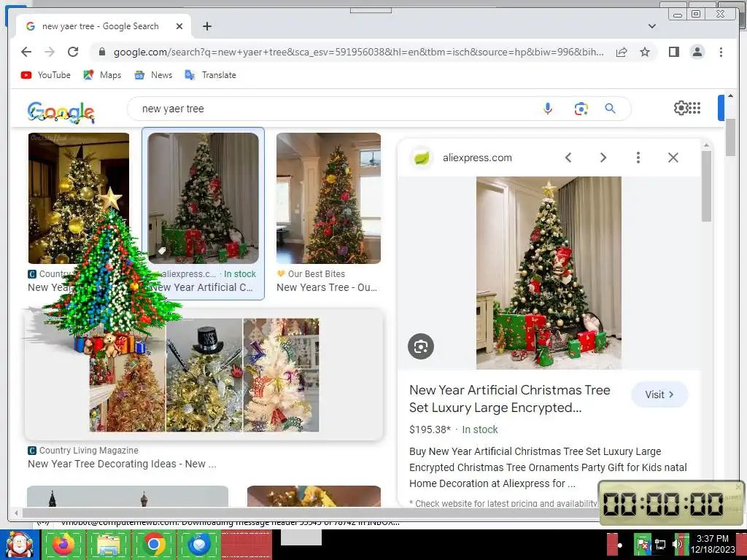Search inside image with Lens button
This screenshot has height=560, width=747.
tap(421, 346)
